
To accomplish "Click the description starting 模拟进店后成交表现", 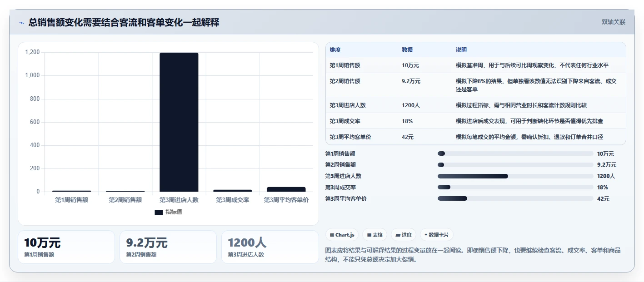I will (x=529, y=121).
